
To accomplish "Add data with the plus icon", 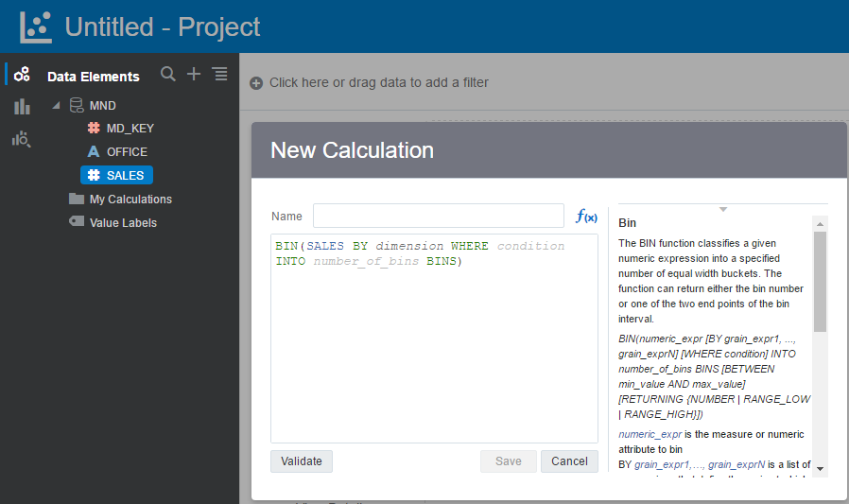I will (x=194, y=74).
